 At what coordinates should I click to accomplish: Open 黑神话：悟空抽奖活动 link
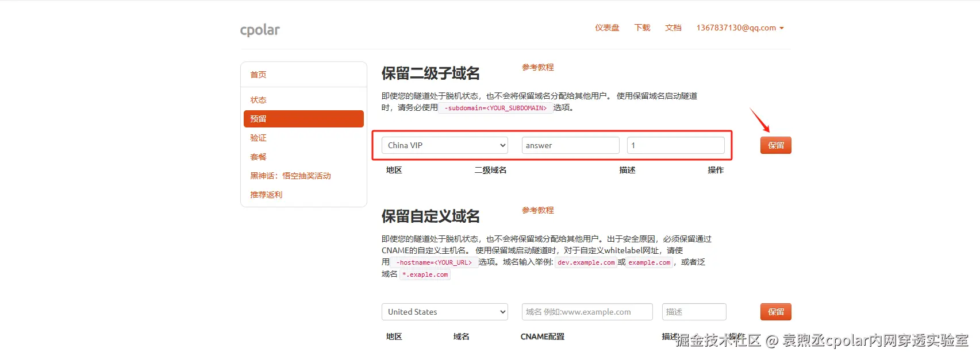coord(290,176)
